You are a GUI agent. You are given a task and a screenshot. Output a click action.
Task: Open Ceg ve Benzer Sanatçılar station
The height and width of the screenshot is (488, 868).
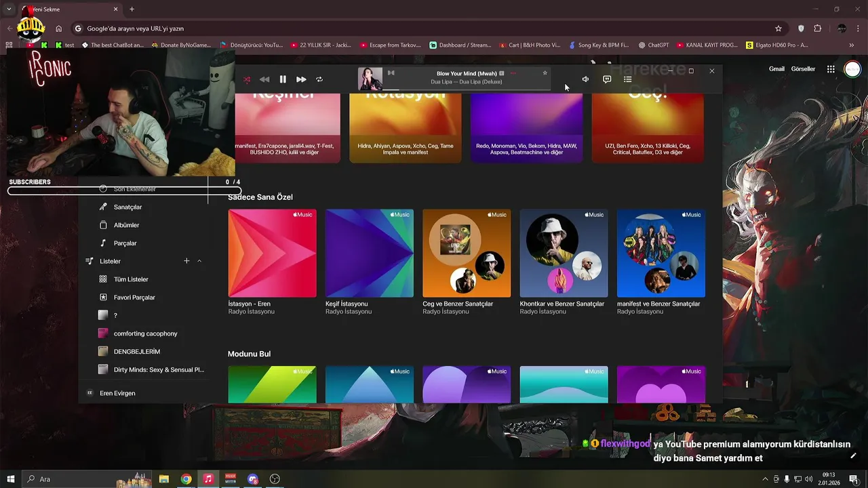(x=467, y=253)
